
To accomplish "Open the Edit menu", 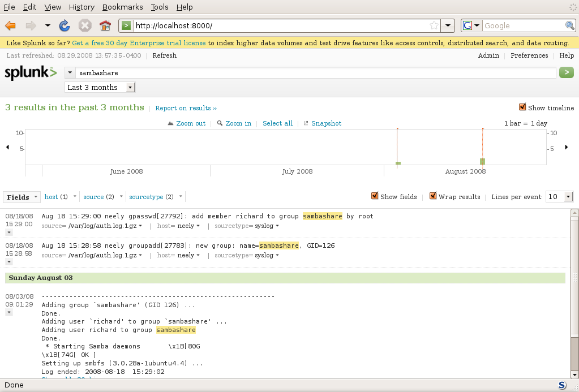I will (29, 7).
